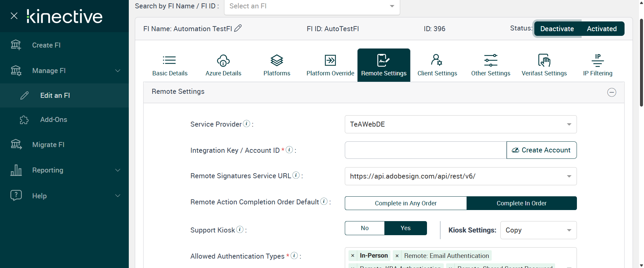This screenshot has width=644, height=268.
Task: Click the Service Provider info icon
Action: click(247, 124)
